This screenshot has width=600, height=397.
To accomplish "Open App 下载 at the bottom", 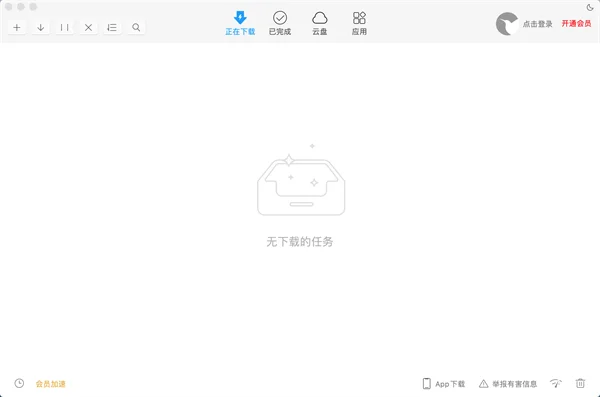I will (444, 384).
